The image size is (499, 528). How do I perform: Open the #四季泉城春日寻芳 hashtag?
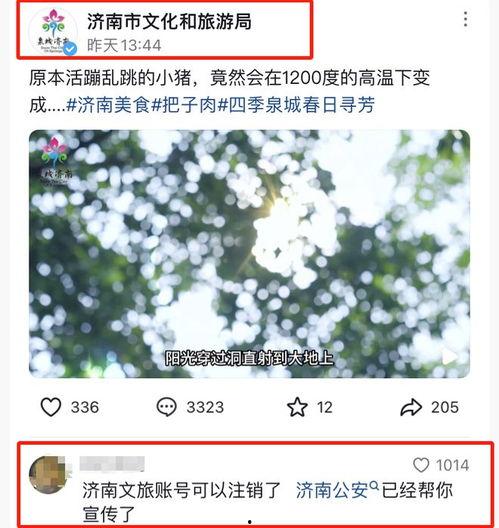297,104
